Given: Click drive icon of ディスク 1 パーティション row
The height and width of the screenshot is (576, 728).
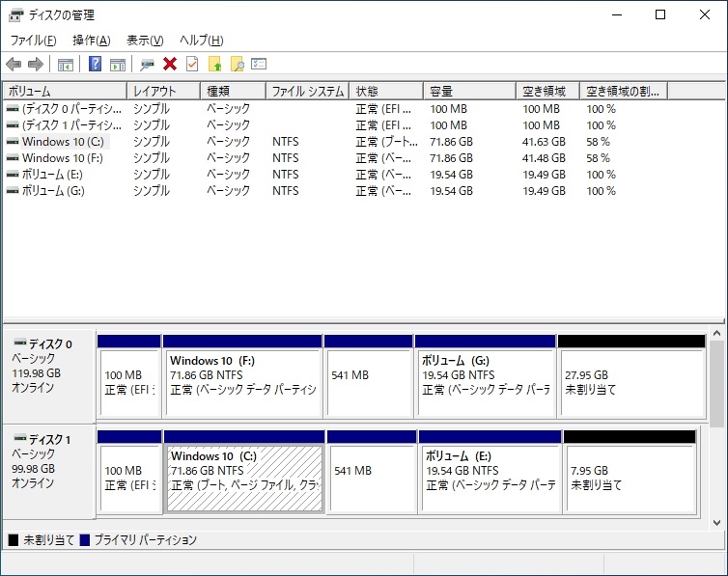Looking at the screenshot, I should pos(13,125).
